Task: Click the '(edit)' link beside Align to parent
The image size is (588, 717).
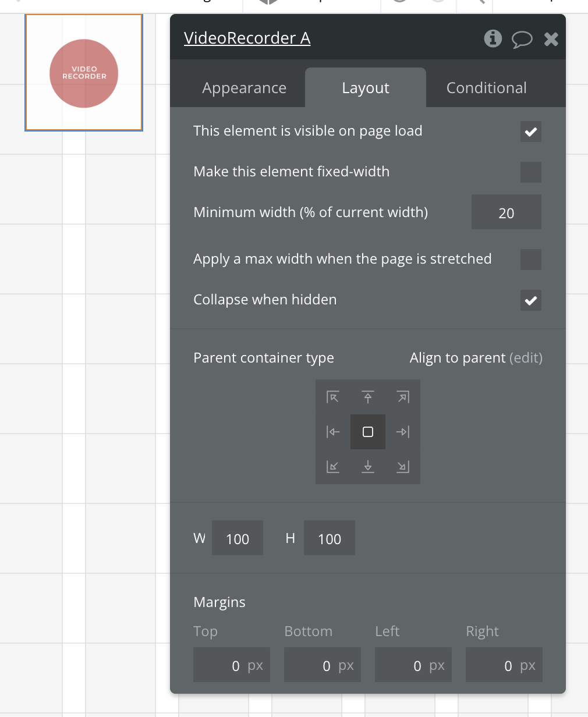Action: (x=526, y=357)
